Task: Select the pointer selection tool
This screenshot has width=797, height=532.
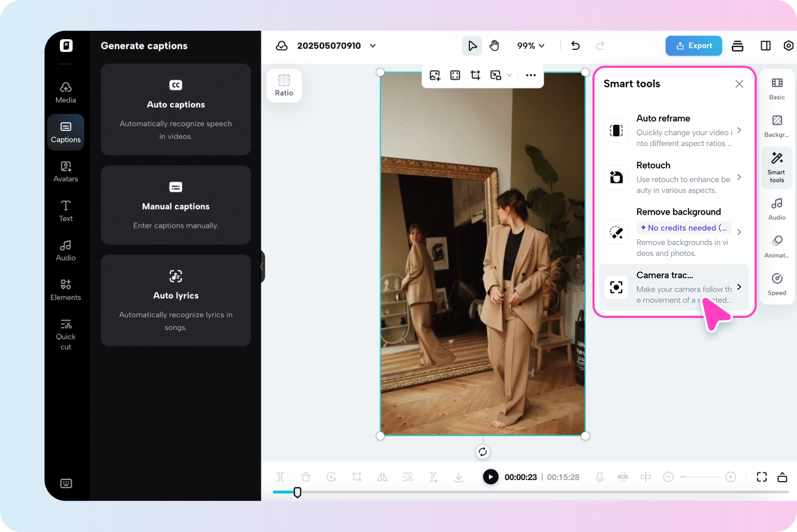Action: pyautogui.click(x=472, y=46)
